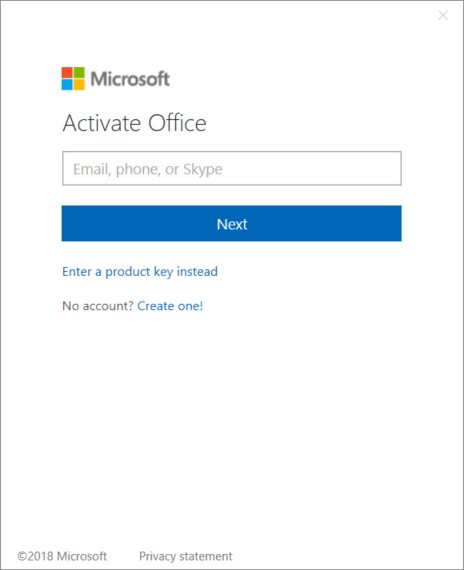Click the Activate Office heading
Screen dimensions: 464x570
pos(135,123)
